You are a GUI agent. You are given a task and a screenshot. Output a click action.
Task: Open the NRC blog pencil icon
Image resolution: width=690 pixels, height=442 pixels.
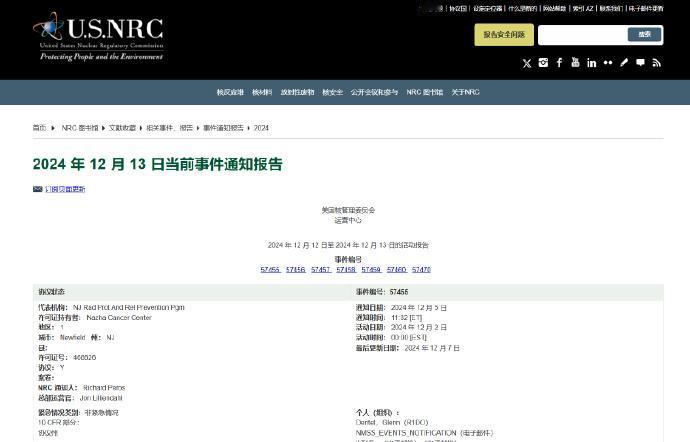click(624, 63)
